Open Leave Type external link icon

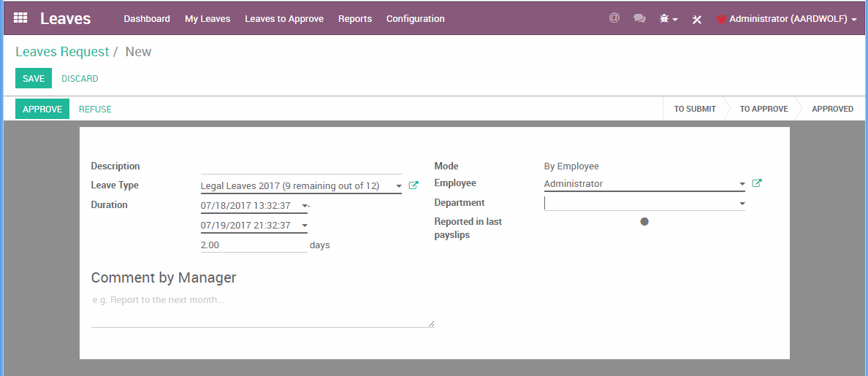click(x=414, y=185)
